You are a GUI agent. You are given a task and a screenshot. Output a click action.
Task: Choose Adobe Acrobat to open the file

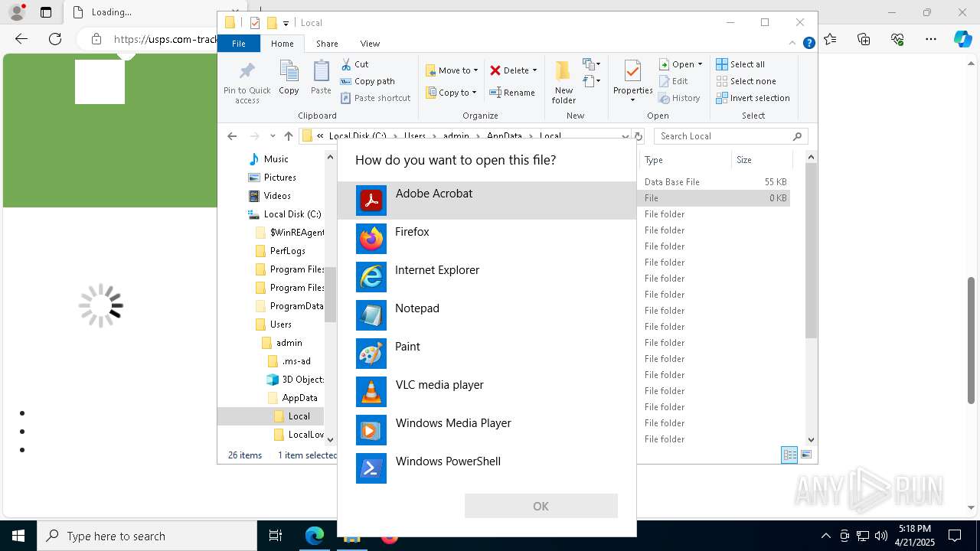(x=487, y=201)
